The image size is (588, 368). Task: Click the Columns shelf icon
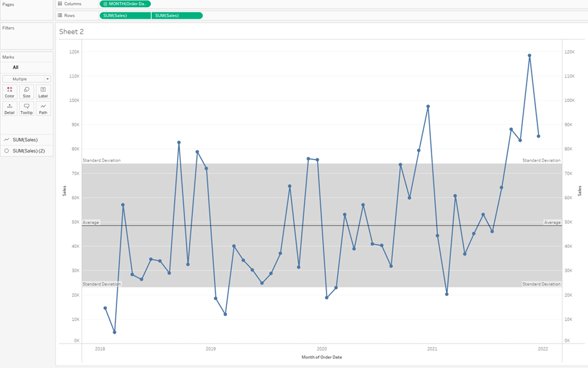pos(59,3)
